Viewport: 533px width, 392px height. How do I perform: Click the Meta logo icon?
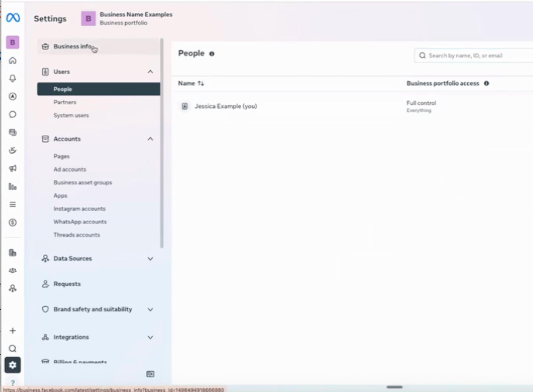pos(13,18)
